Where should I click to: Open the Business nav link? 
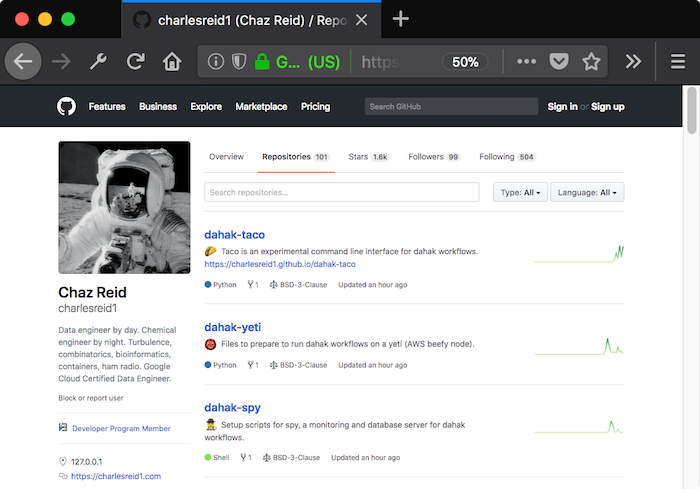[158, 107]
